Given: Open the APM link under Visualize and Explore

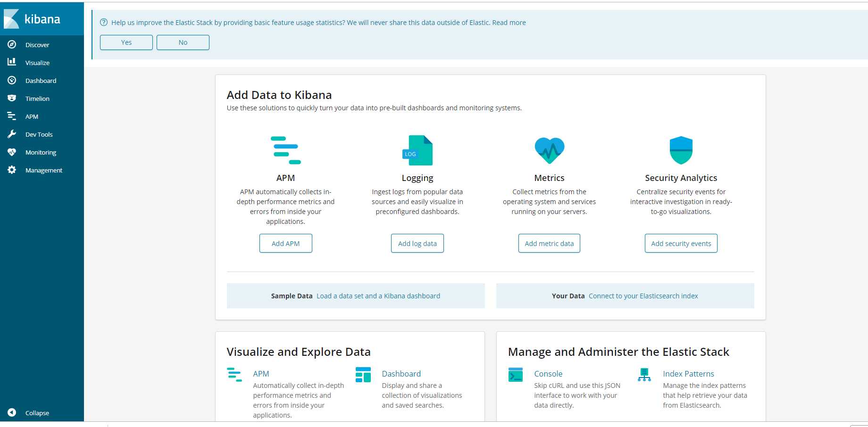Looking at the screenshot, I should click(261, 374).
